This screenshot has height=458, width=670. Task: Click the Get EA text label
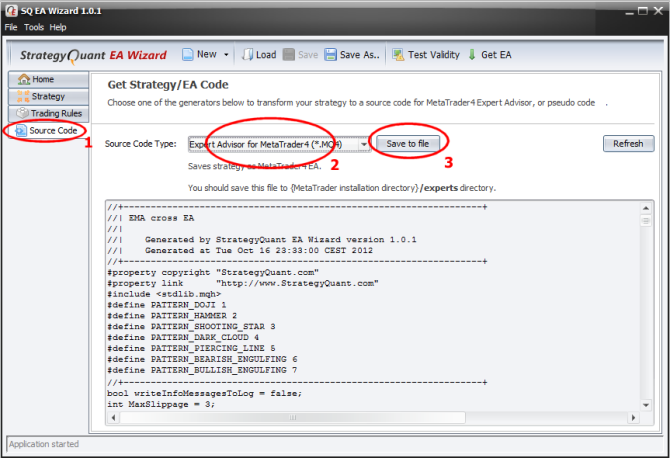point(496,55)
